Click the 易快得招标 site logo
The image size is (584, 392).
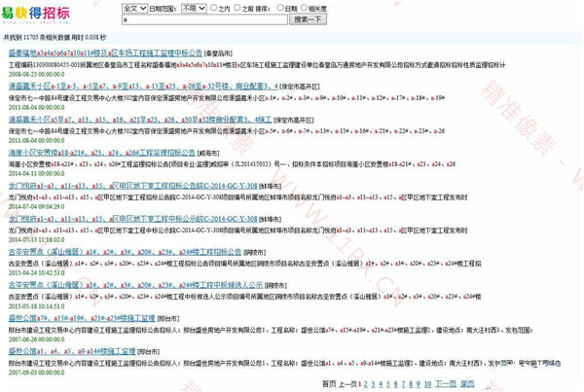(35, 14)
